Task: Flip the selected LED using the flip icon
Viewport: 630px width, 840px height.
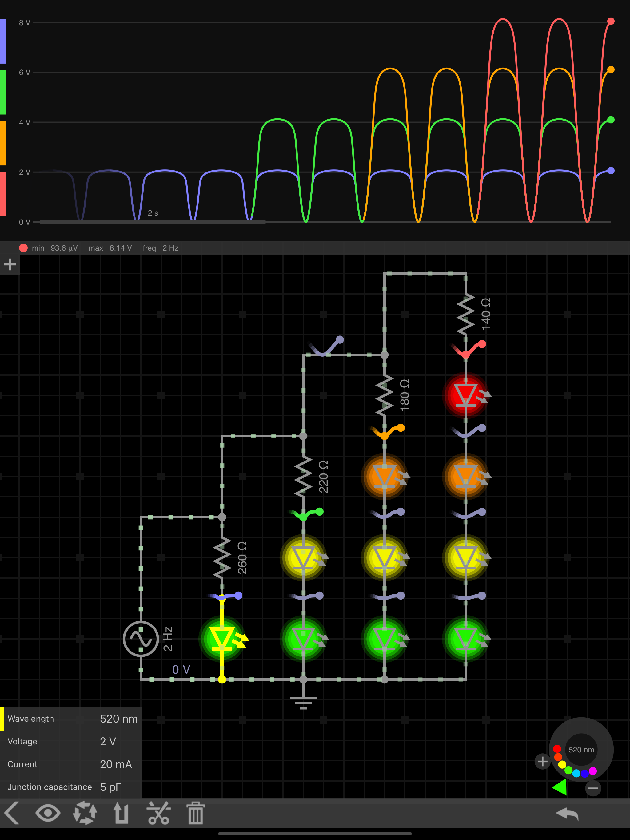Action: pos(121,813)
